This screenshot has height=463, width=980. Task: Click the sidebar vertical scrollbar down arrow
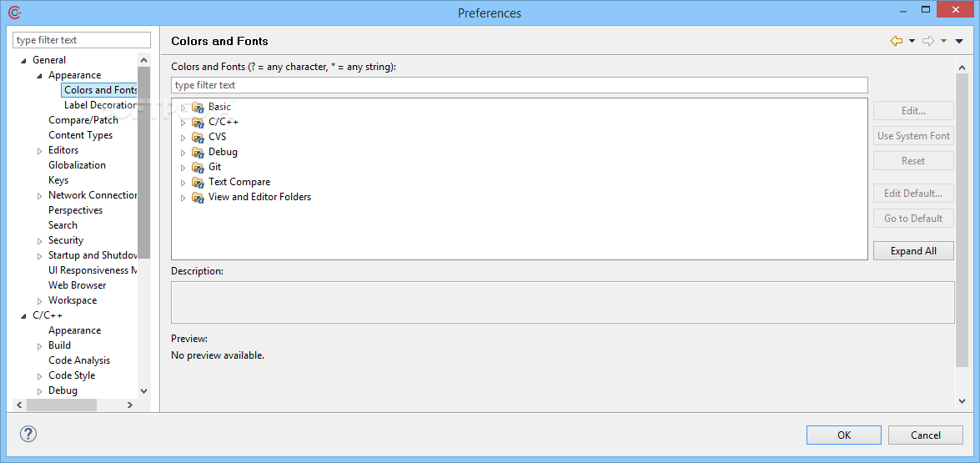click(143, 391)
